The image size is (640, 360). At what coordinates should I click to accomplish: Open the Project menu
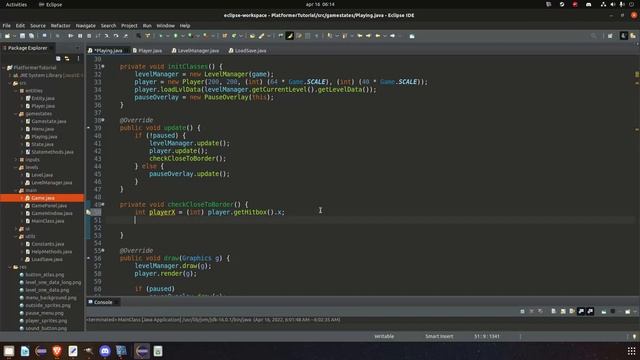point(129,25)
